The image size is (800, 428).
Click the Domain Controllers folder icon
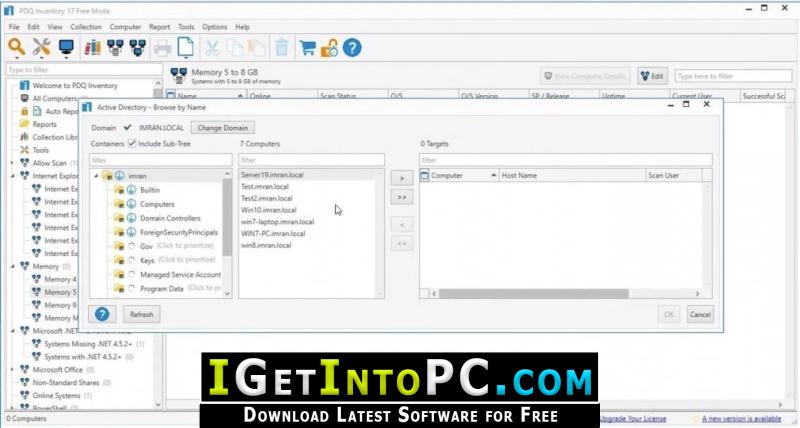pyautogui.click(x=119, y=218)
